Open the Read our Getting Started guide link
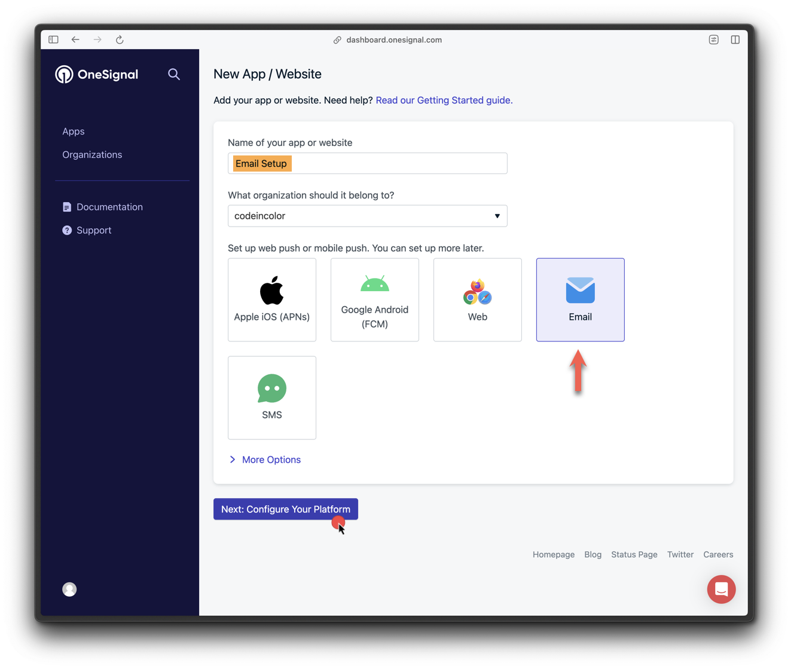 (x=444, y=100)
